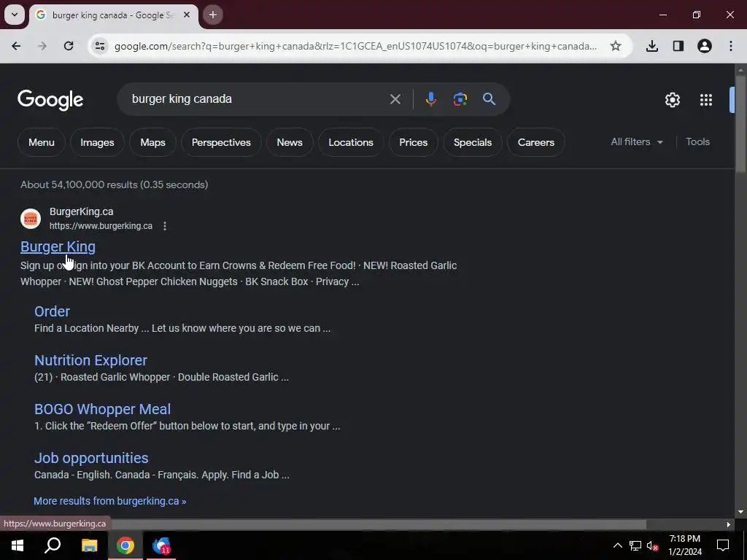This screenshot has width=747, height=560.
Task: Click the muted volume tray icon
Action: (x=652, y=545)
